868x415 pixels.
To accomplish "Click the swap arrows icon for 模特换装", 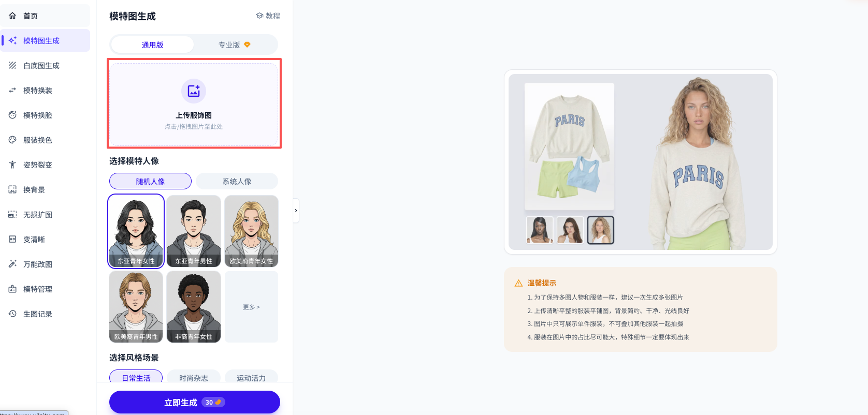I will [x=12, y=90].
